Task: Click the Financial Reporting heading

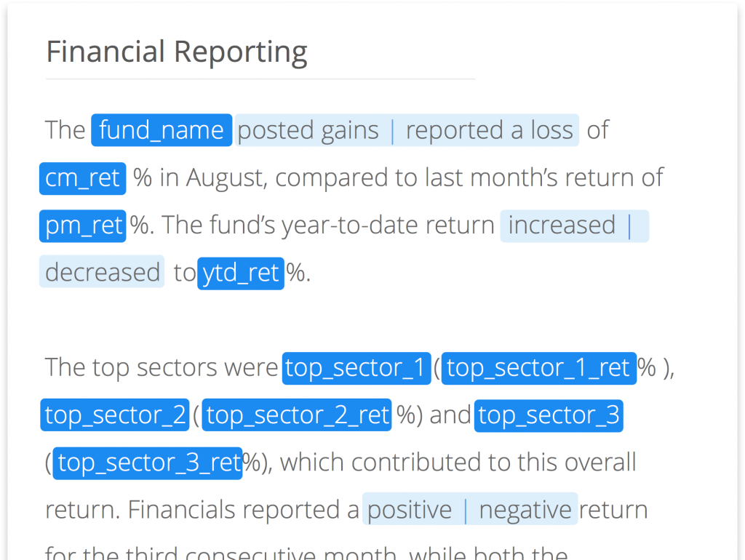Action: pyautogui.click(x=177, y=52)
